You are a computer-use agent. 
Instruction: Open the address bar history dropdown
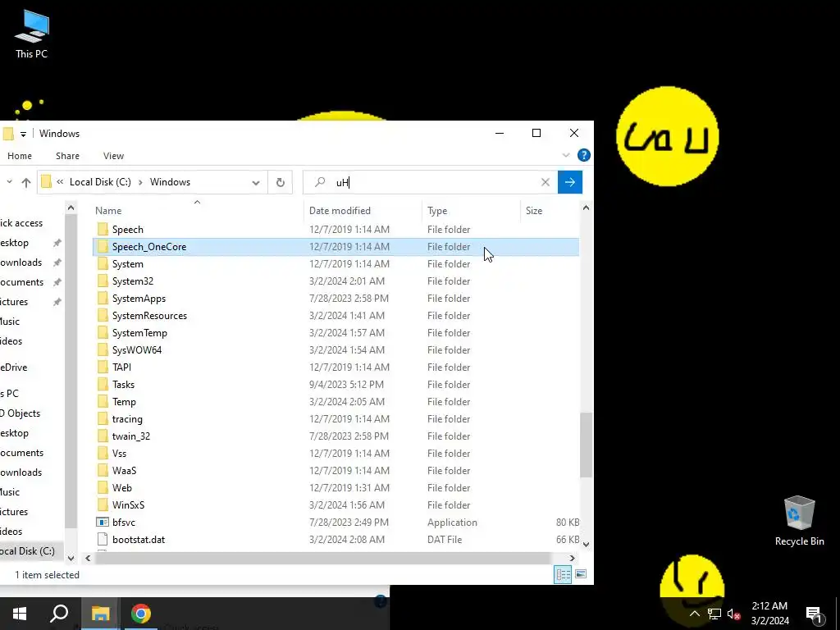point(256,183)
